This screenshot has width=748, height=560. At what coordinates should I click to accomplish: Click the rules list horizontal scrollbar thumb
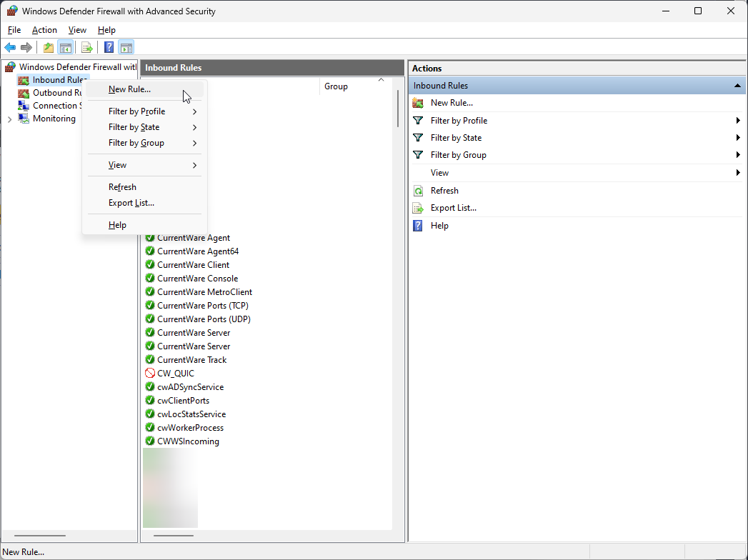174,536
